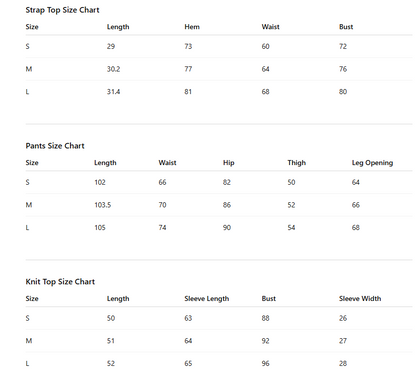Select the Hem column header in Strap Top chart
Viewport: 416px width, 385px height.
pos(192,27)
